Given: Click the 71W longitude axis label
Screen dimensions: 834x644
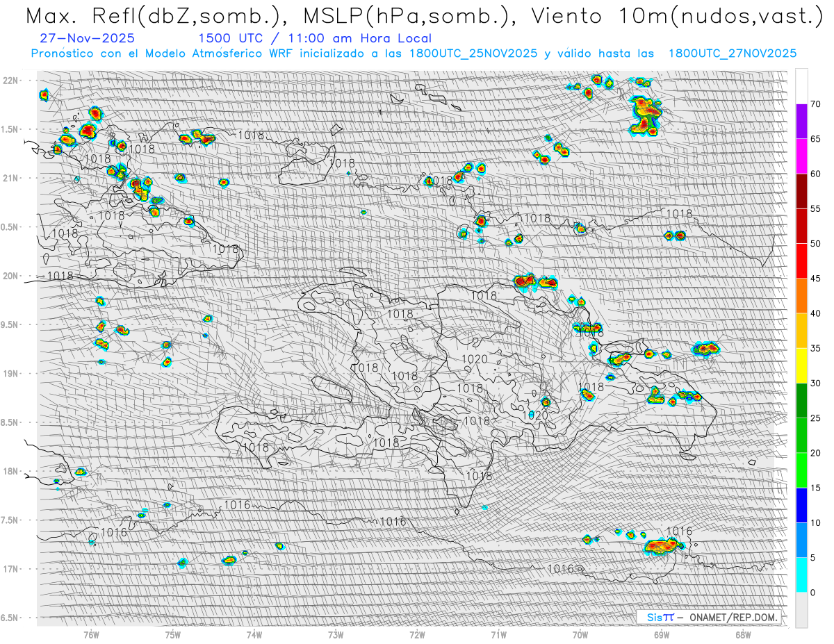Looking at the screenshot, I should coord(498,634).
